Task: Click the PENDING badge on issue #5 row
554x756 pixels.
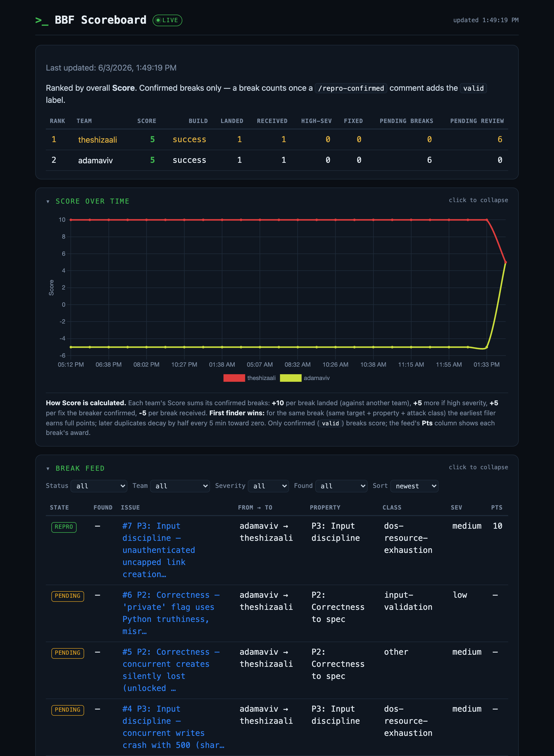Action: pos(67,653)
